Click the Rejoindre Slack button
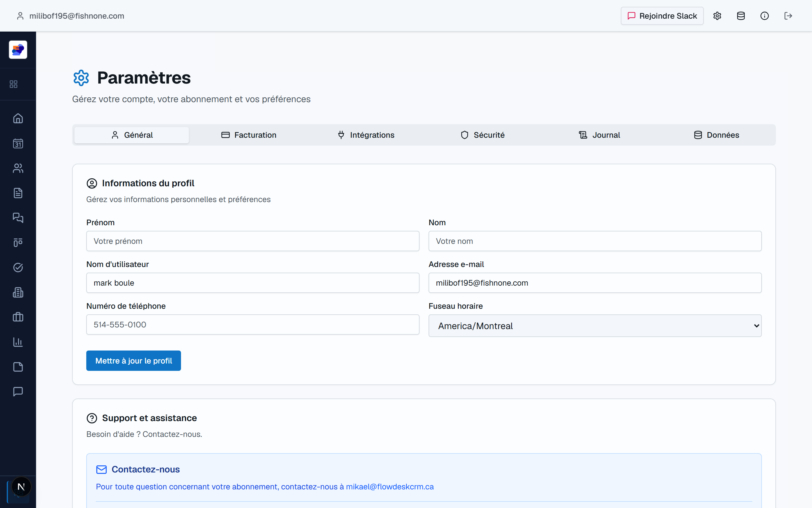The height and width of the screenshot is (508, 812). (x=662, y=16)
